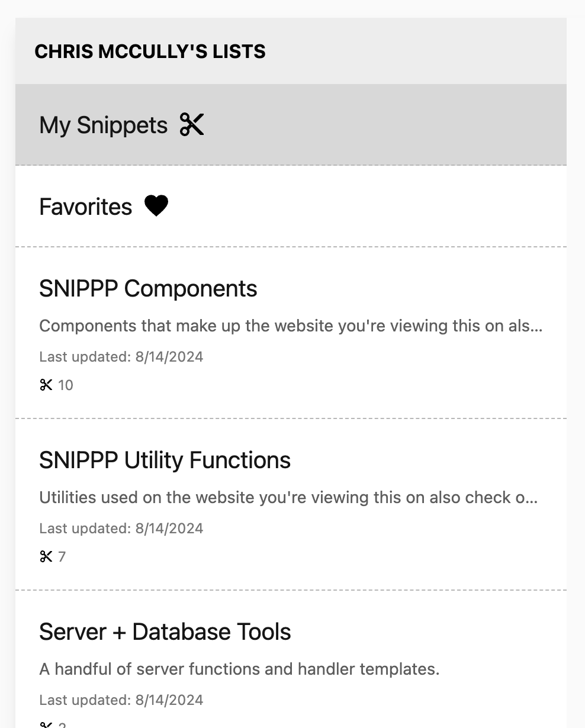Click the snippet count 7 in Utility Functions
Viewport: 585px width, 728px height.
(x=62, y=557)
